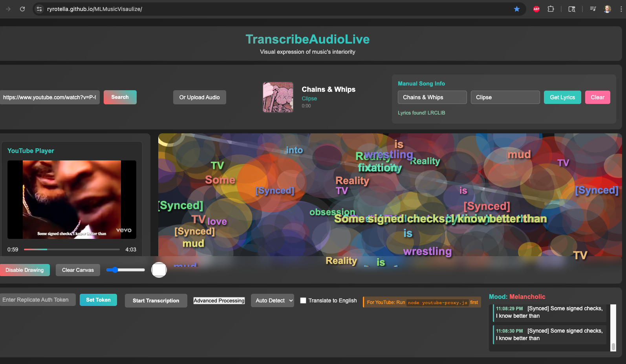626x364 pixels.
Task: Seek on the YouTube player progress bar
Action: coord(72,249)
